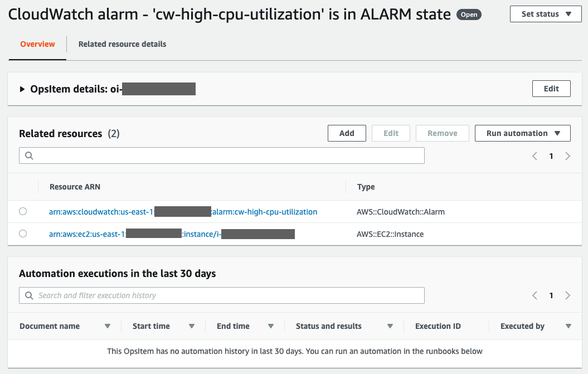Open the Run automation dropdown
This screenshot has height=374, width=588.
522,133
